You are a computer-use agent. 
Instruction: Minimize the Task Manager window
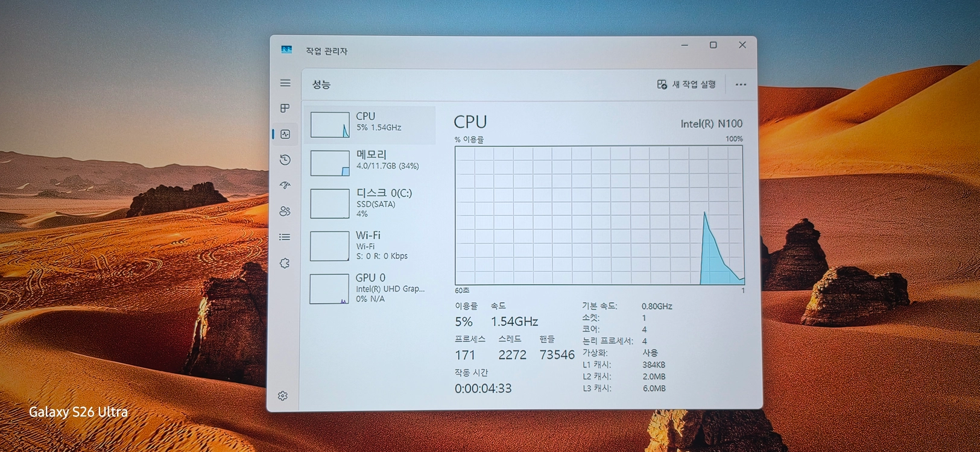click(684, 45)
